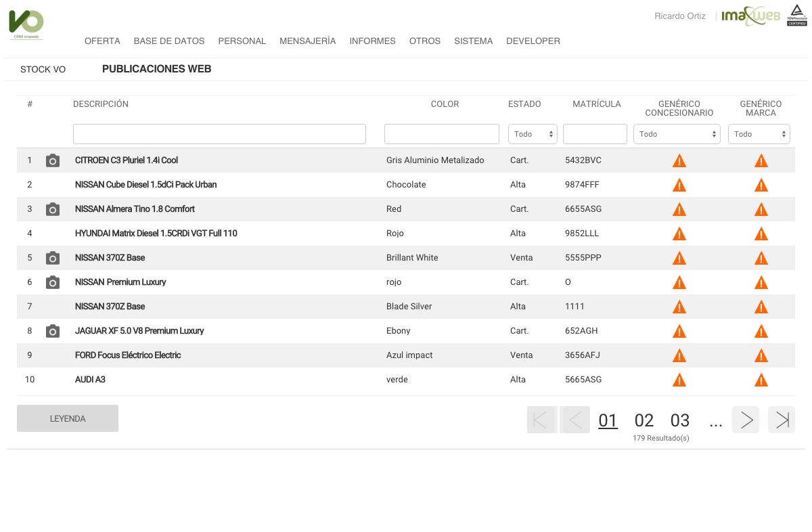The height and width of the screenshot is (532, 812).
Task: Select Genérico Concesionario warning on row 7
Action: pyautogui.click(x=679, y=307)
